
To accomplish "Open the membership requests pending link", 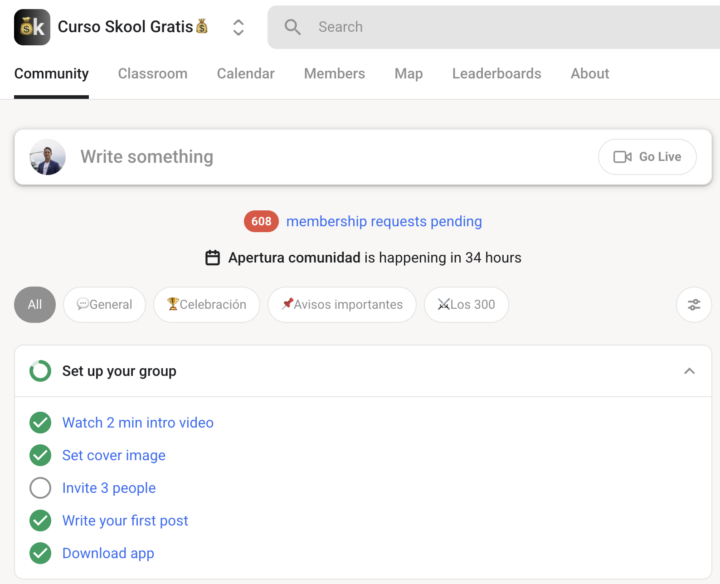I will (384, 222).
